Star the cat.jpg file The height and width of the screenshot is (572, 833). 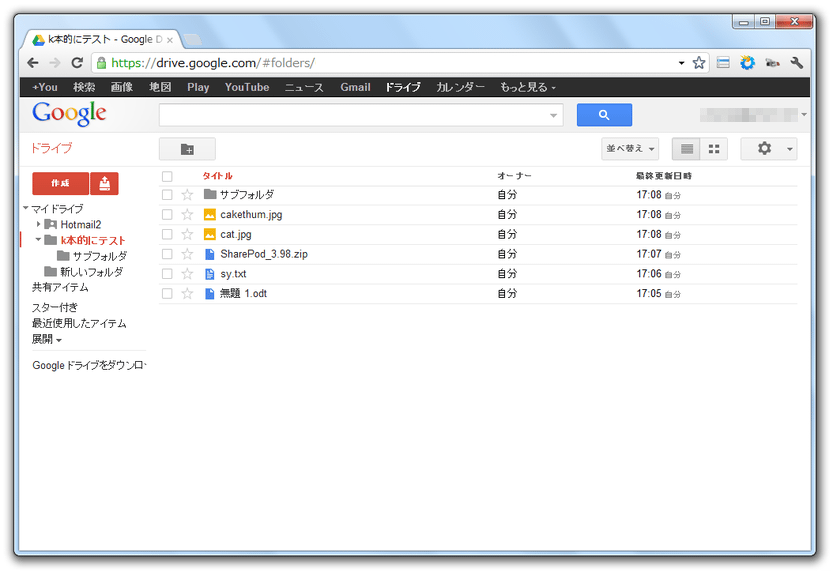[x=187, y=234]
